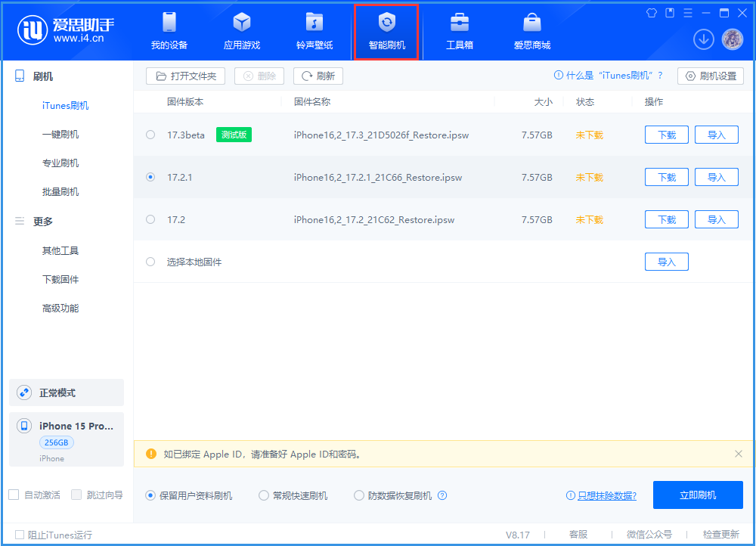
Task: Open the hamburger menu in title bar
Action: (x=687, y=12)
